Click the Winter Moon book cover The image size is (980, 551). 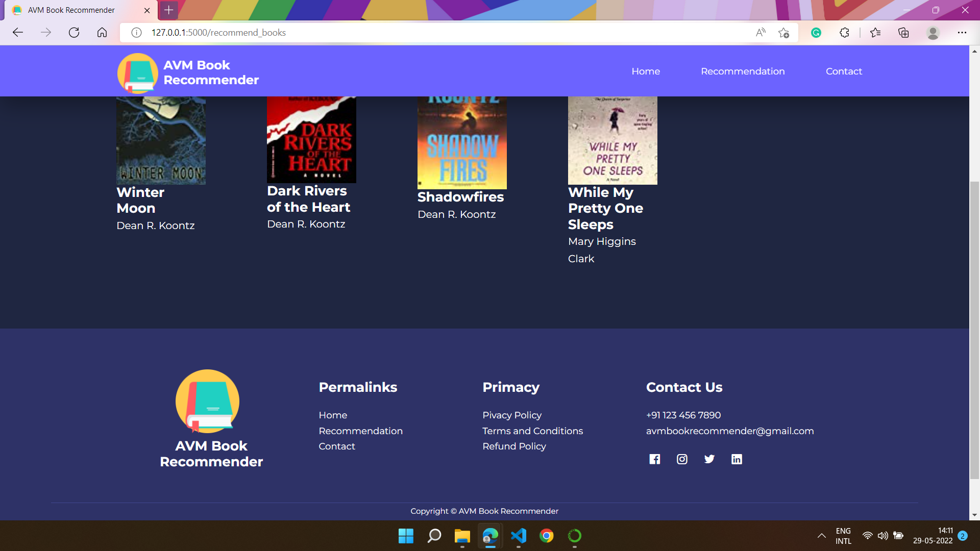(x=161, y=140)
